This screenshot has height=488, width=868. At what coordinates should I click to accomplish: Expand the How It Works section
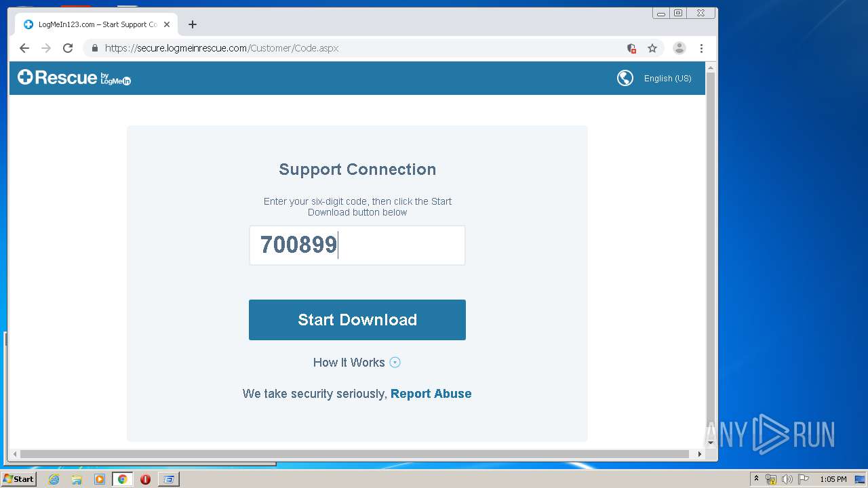[357, 363]
